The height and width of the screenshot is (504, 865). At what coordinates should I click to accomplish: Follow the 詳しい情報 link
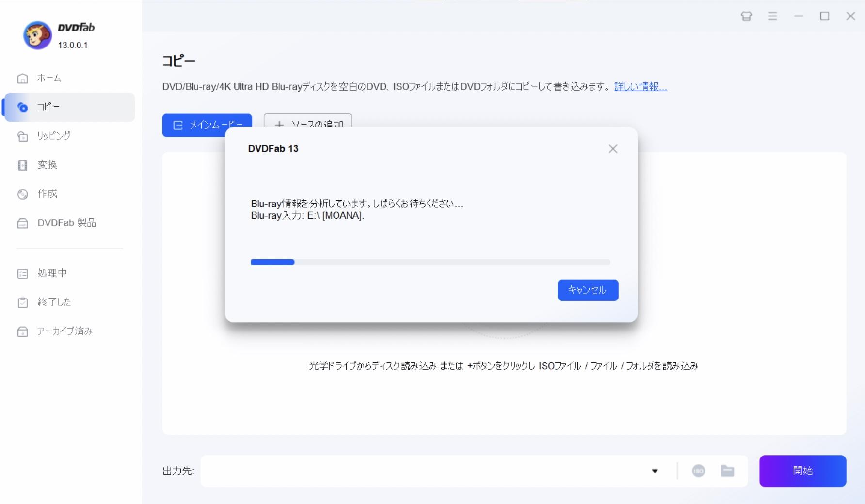(x=641, y=87)
